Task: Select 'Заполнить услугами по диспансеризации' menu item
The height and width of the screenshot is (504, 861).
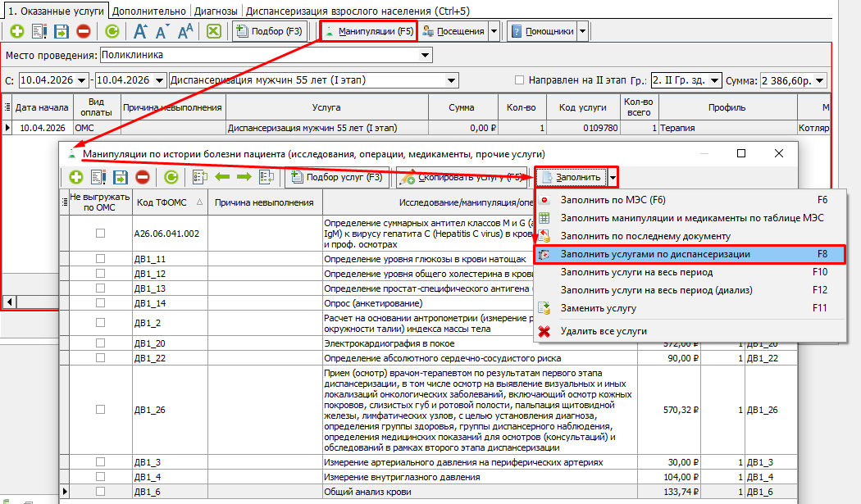Action: (x=654, y=255)
